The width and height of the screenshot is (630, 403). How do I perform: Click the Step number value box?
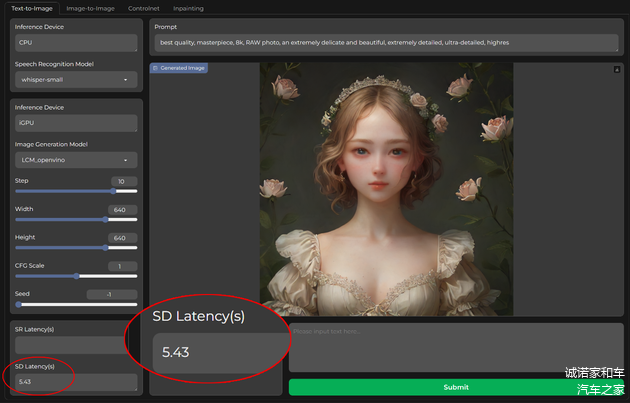click(x=121, y=181)
